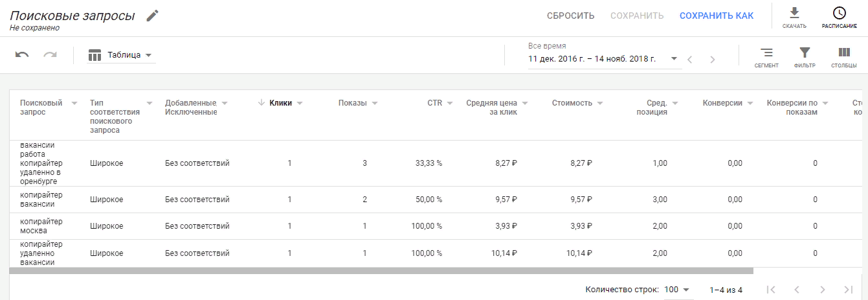Go to next page of table rows
The height and width of the screenshot is (300, 868).
(822, 290)
